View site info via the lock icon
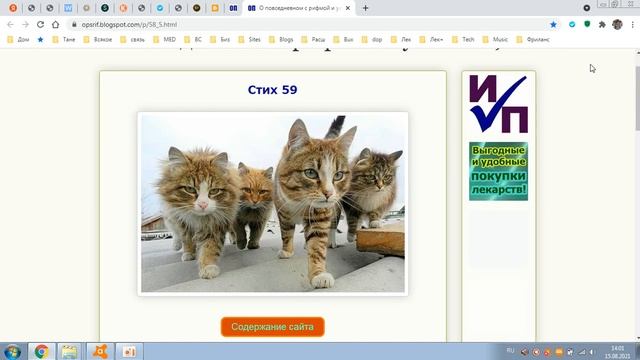 pos(74,24)
